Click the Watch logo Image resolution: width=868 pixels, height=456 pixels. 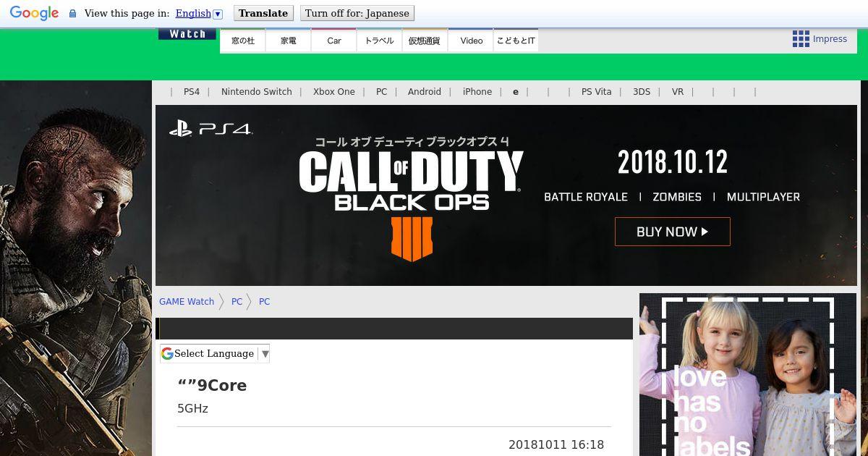click(x=187, y=34)
